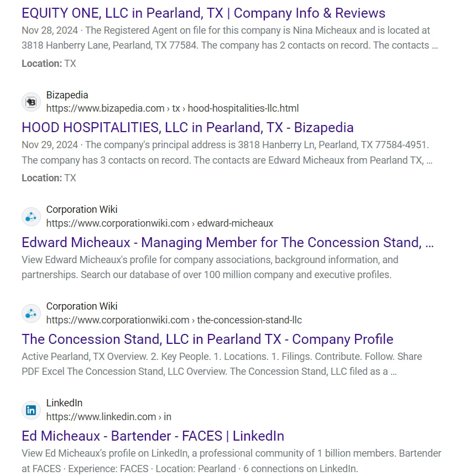
Task: Click the LinkedIn site name label
Action: click(x=64, y=403)
